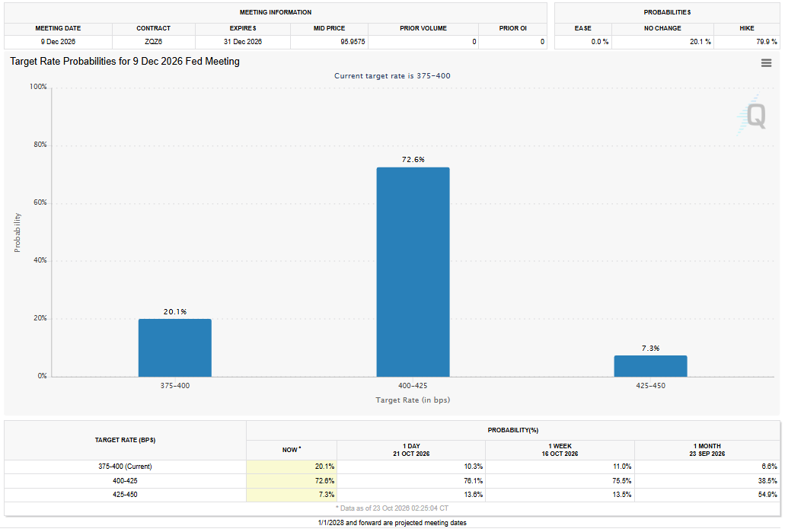The width and height of the screenshot is (785, 532).
Task: Click the NOW column header
Action: point(292,450)
